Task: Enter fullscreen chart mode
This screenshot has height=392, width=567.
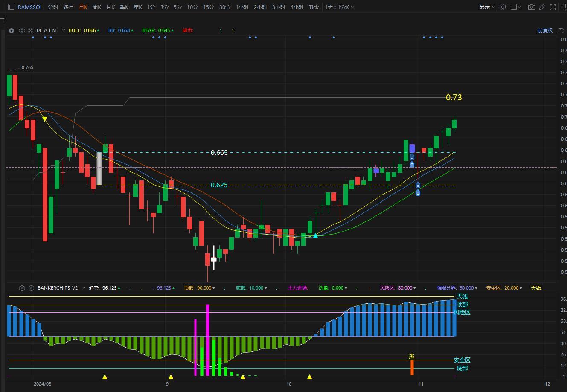Action: 553,7
